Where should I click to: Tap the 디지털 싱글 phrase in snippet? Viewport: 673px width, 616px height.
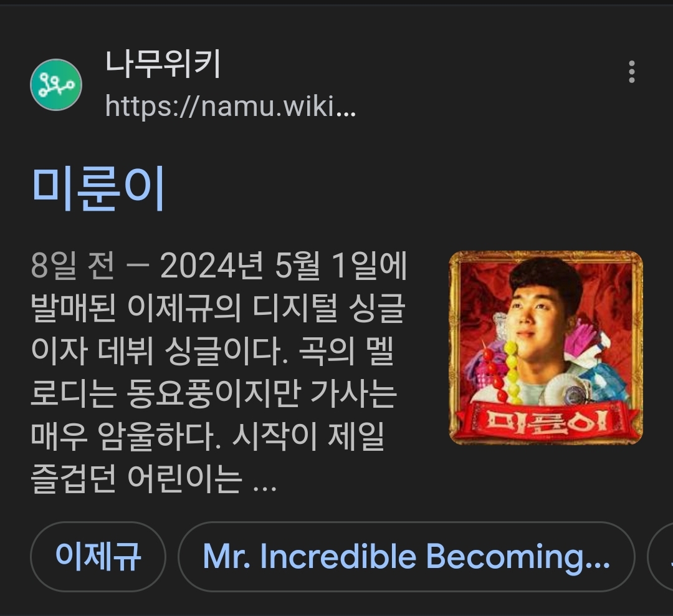tap(329, 309)
